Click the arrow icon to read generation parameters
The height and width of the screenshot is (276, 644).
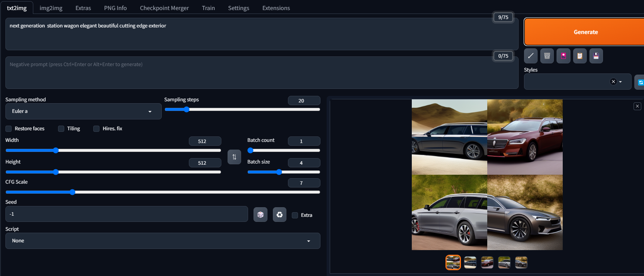pos(531,56)
